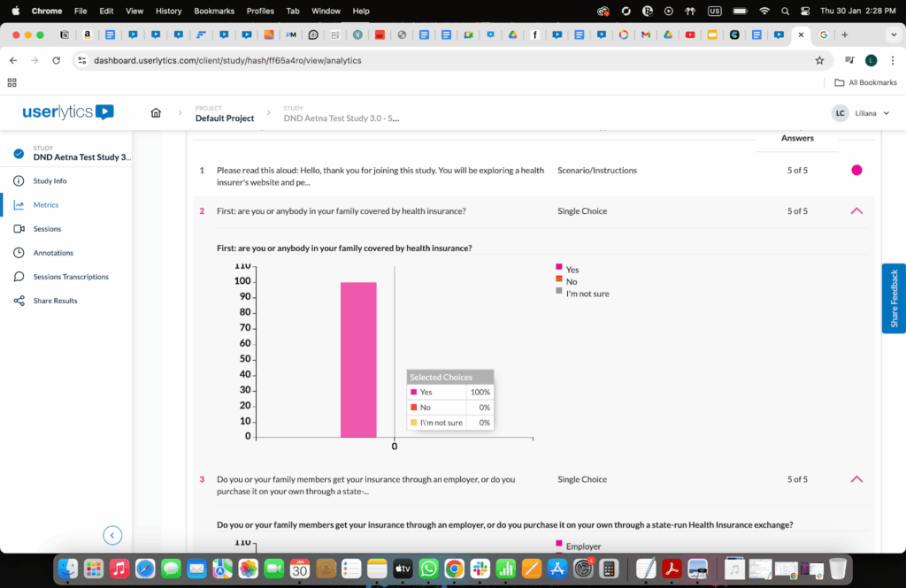The height and width of the screenshot is (588, 906).
Task: Open the Bookmarks menu in the menu bar
Action: coord(212,11)
